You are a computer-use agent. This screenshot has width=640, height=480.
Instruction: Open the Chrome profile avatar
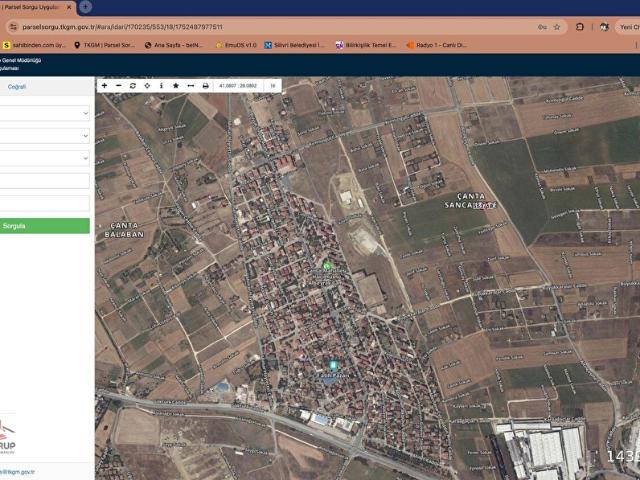[x=604, y=27]
